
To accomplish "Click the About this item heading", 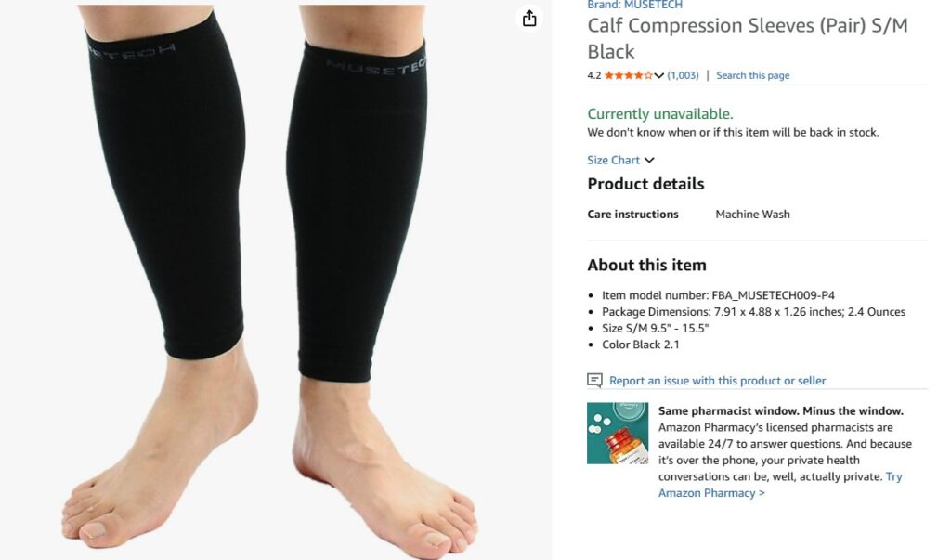I will coord(646,265).
